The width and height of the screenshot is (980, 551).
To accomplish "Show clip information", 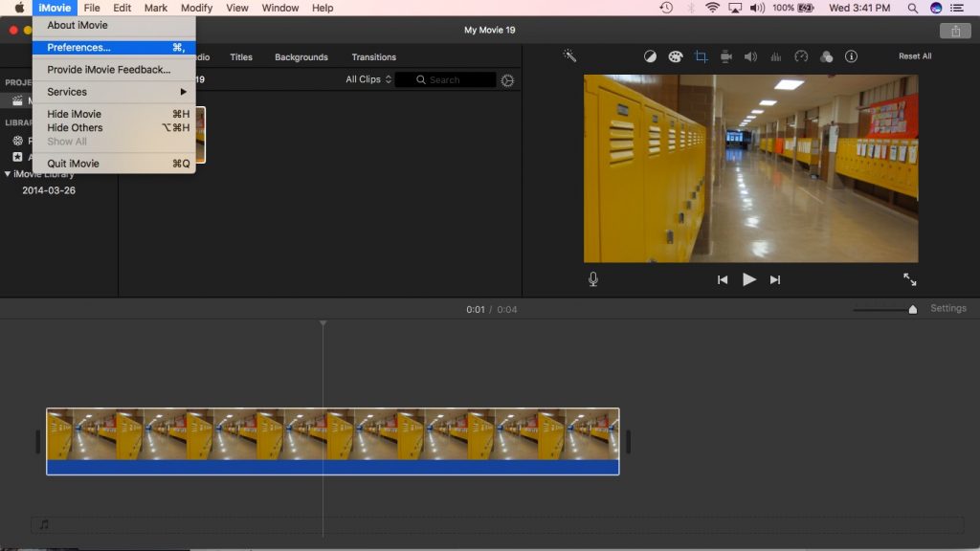I will (x=851, y=56).
